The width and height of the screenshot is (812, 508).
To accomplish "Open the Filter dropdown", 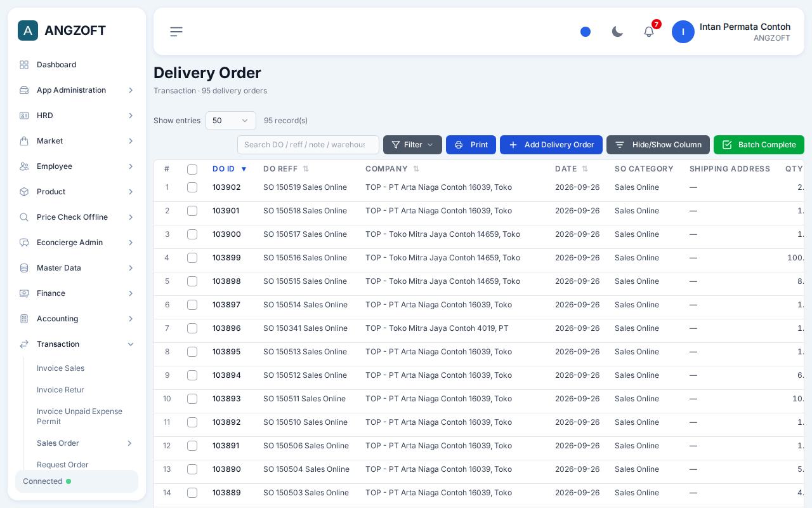I will [412, 145].
